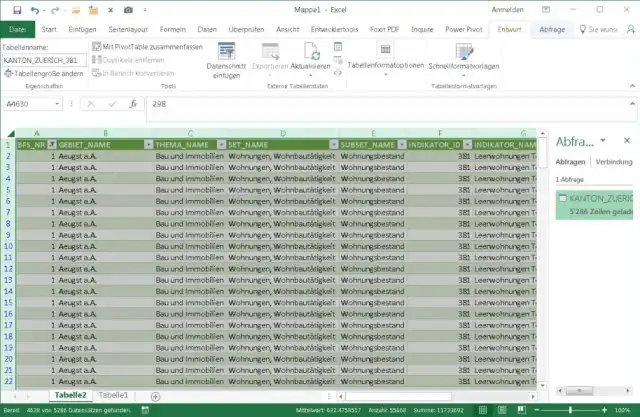The height and width of the screenshot is (417, 640).
Task: Open filter dropdown for GEBIET_NAME column
Action: (x=148, y=144)
